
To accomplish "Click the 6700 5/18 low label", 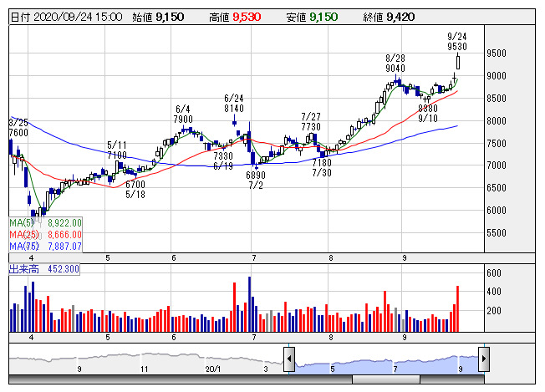I will (x=135, y=190).
